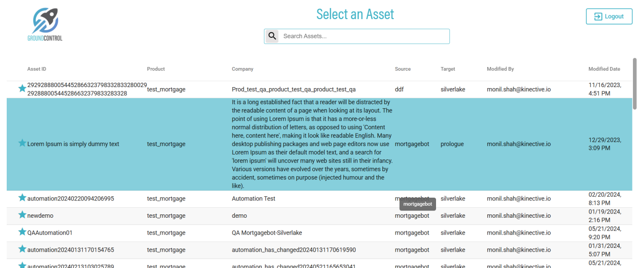Sort by Modified By column header
The width and height of the screenshot is (644, 268).
tap(500, 69)
